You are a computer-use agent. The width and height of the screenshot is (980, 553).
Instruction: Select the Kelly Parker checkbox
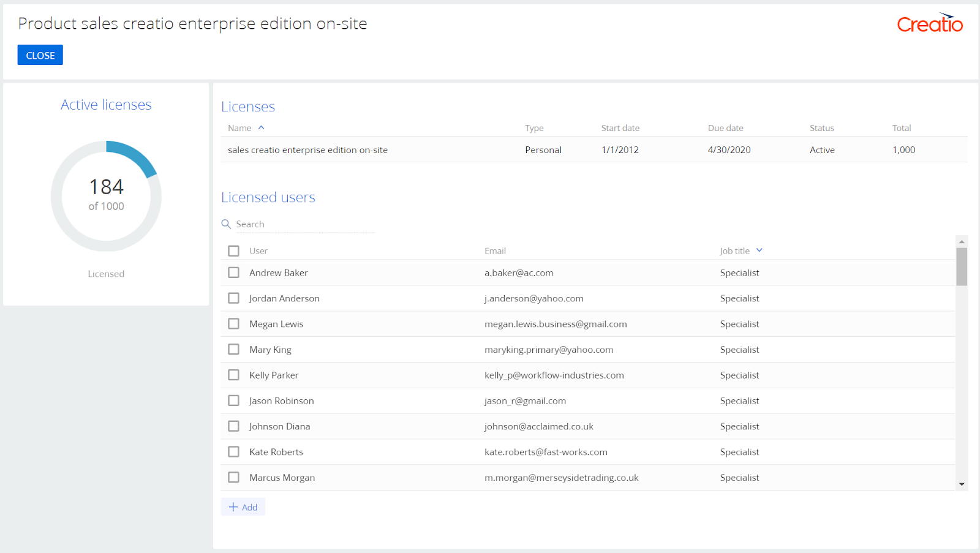(233, 375)
